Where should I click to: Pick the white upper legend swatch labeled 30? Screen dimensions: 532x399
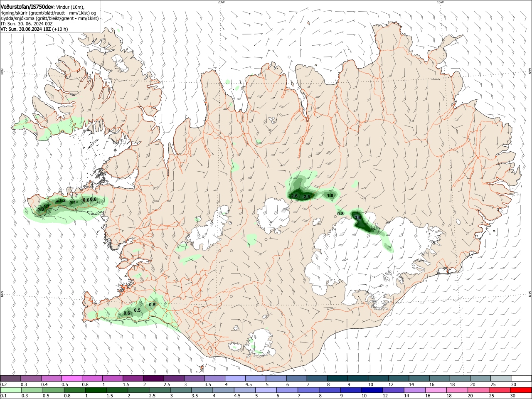click(521, 378)
